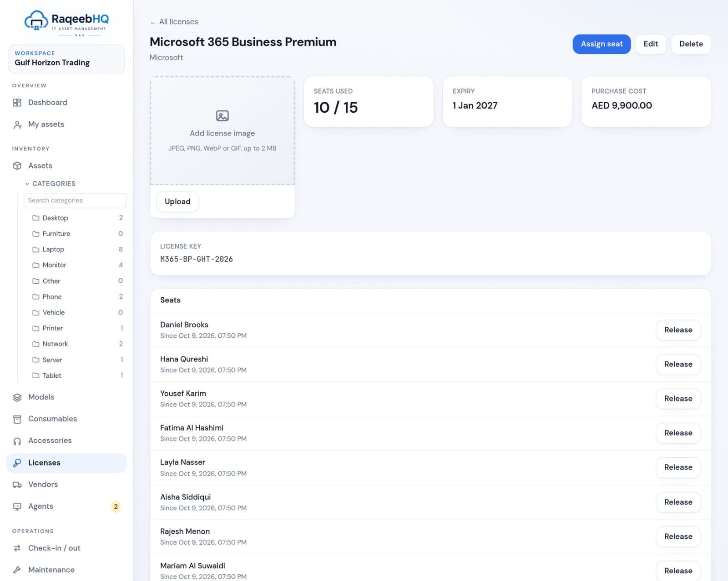The width and height of the screenshot is (728, 581).
Task: Click the Maintenance wrench icon
Action: [17, 570]
